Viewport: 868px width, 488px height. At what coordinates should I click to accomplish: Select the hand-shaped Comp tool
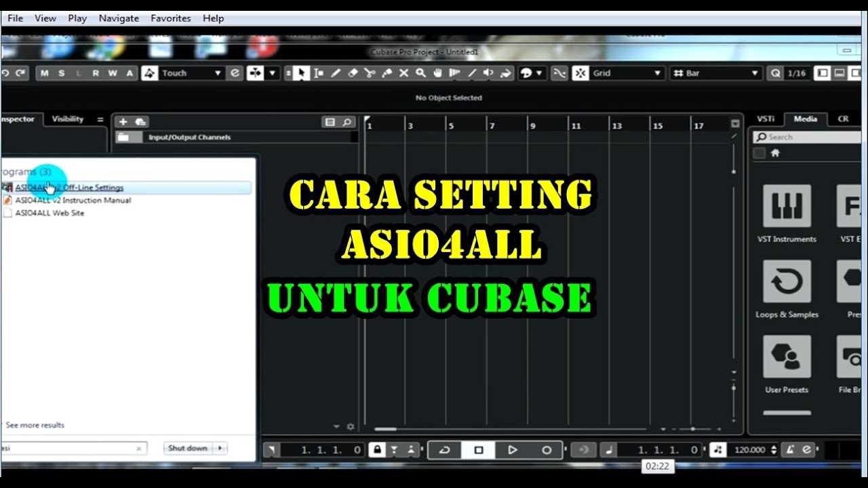(437, 73)
